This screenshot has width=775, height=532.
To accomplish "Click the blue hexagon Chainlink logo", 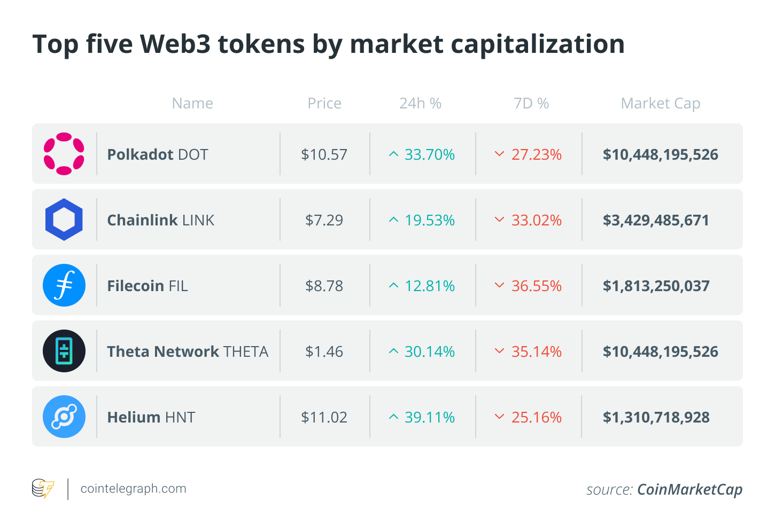I will coord(64,220).
